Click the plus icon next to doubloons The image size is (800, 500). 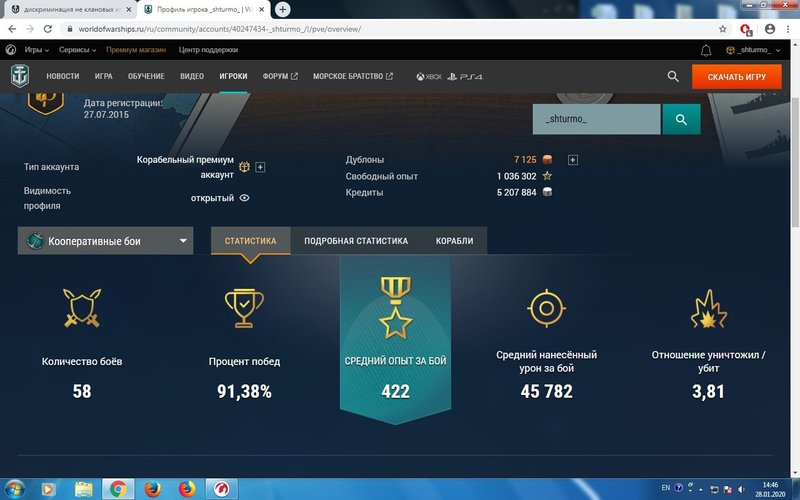click(572, 160)
